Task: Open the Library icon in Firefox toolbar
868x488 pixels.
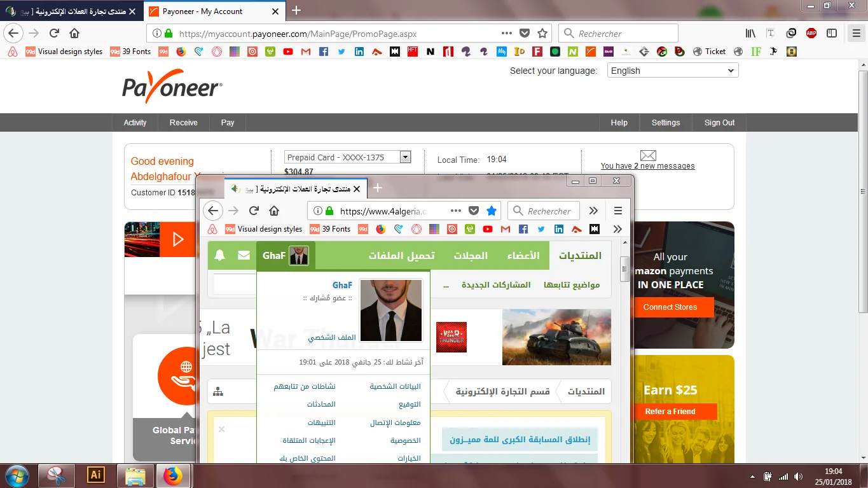Action: [751, 34]
